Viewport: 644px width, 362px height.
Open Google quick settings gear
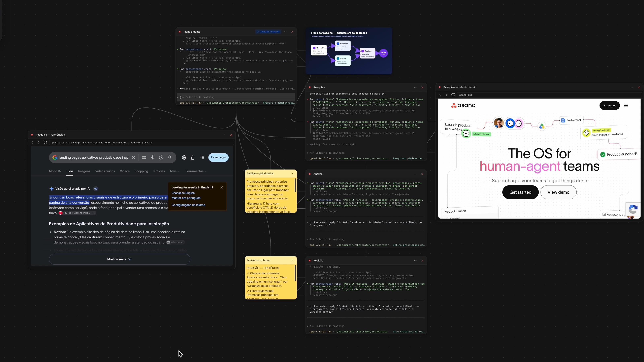point(184,157)
